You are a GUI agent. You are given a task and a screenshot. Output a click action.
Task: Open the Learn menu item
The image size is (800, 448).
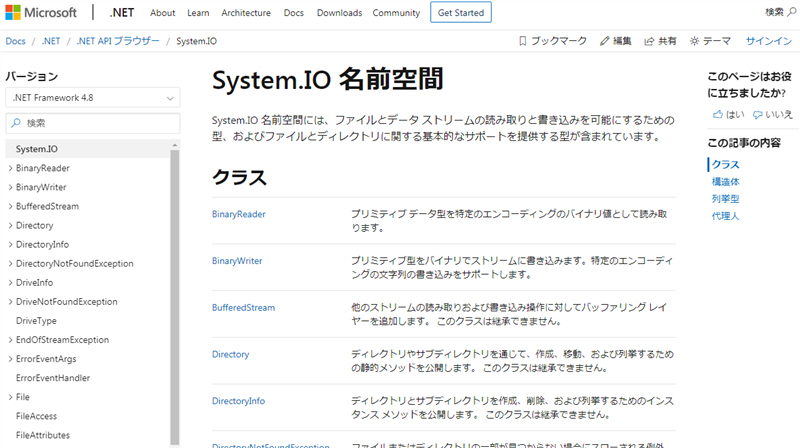pyautogui.click(x=198, y=13)
